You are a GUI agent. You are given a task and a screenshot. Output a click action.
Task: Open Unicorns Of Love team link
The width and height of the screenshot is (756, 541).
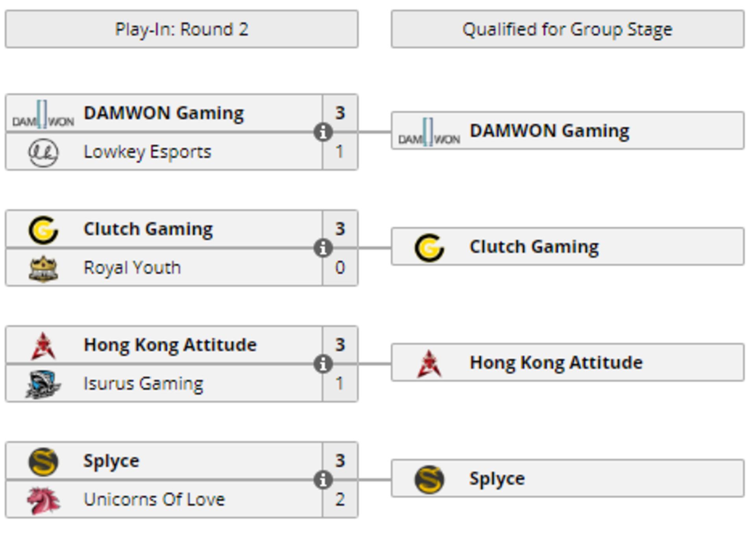click(x=154, y=500)
